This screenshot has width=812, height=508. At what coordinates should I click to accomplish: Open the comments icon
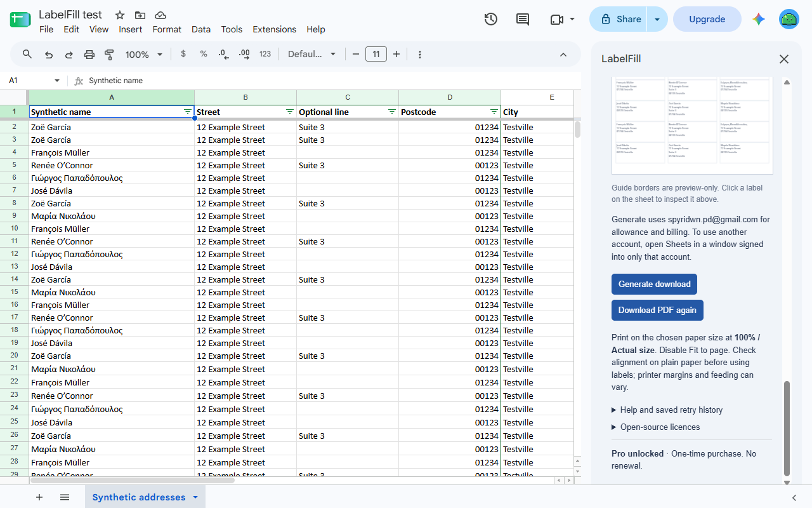click(x=523, y=19)
